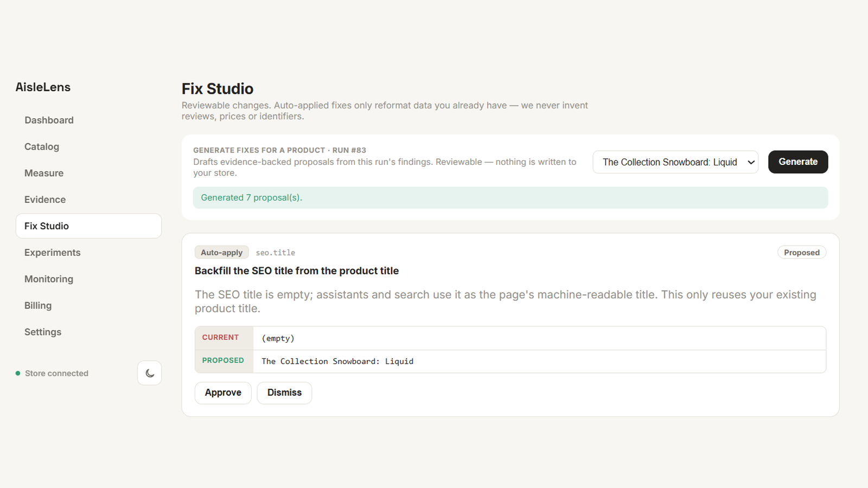Click the Fix Studio page heading

coord(218,88)
